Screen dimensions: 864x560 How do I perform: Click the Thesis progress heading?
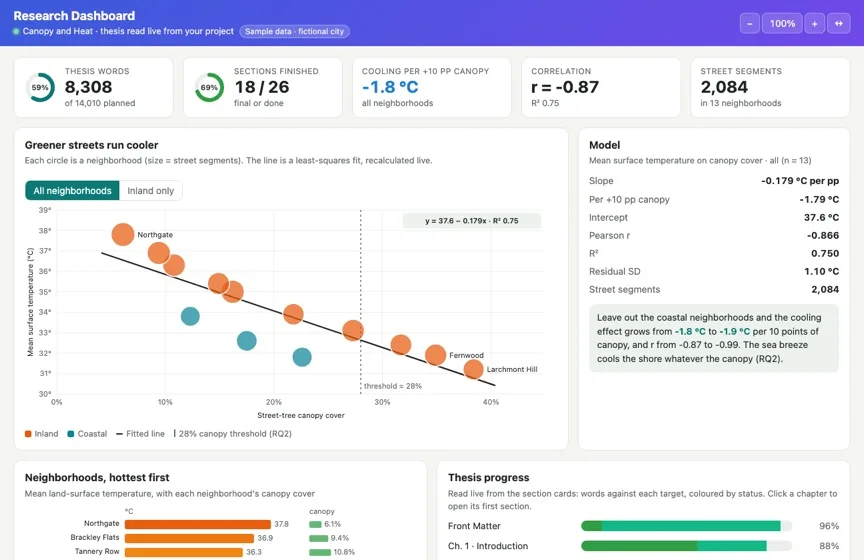pyautogui.click(x=488, y=477)
